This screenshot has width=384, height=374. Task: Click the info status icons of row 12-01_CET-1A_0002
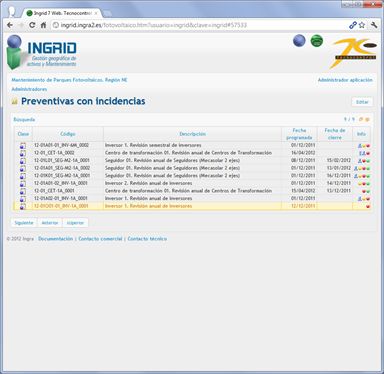[364, 153]
